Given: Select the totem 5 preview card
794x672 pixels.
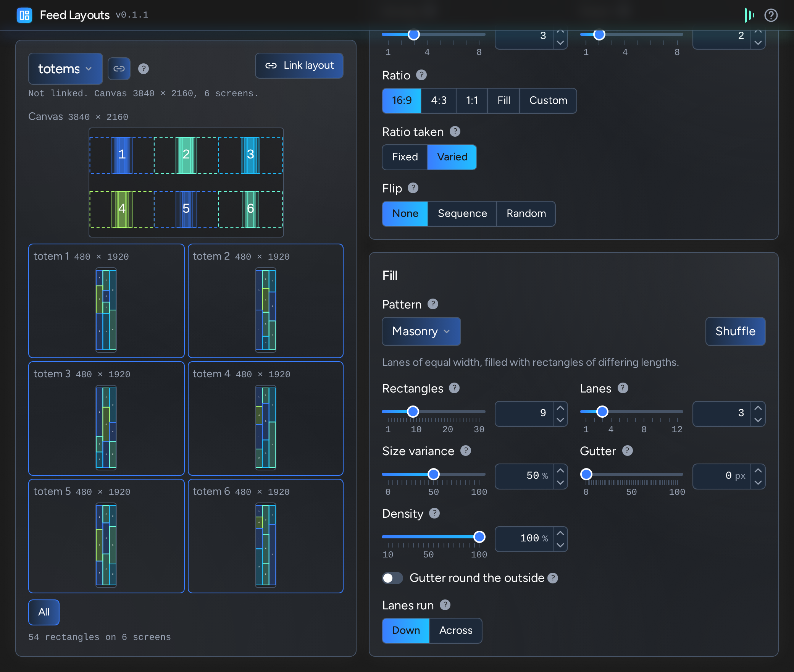Looking at the screenshot, I should coord(107,536).
